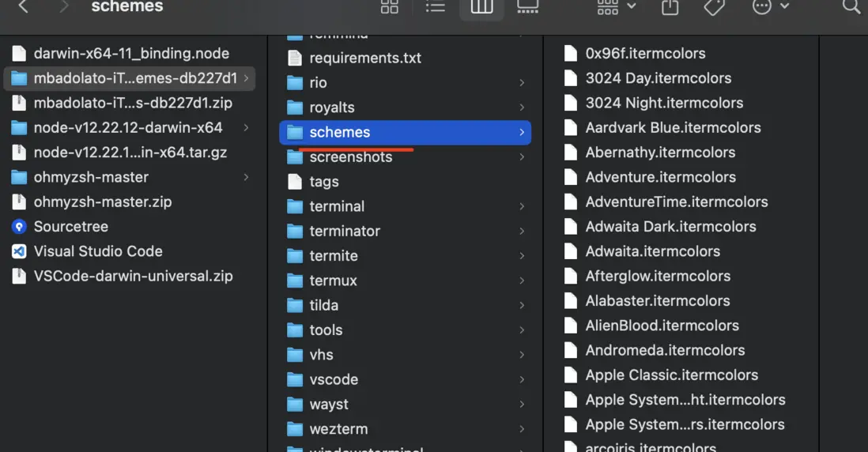The height and width of the screenshot is (452, 868).
Task: Select VSCode-darwin-universal.zip file
Action: [133, 277]
